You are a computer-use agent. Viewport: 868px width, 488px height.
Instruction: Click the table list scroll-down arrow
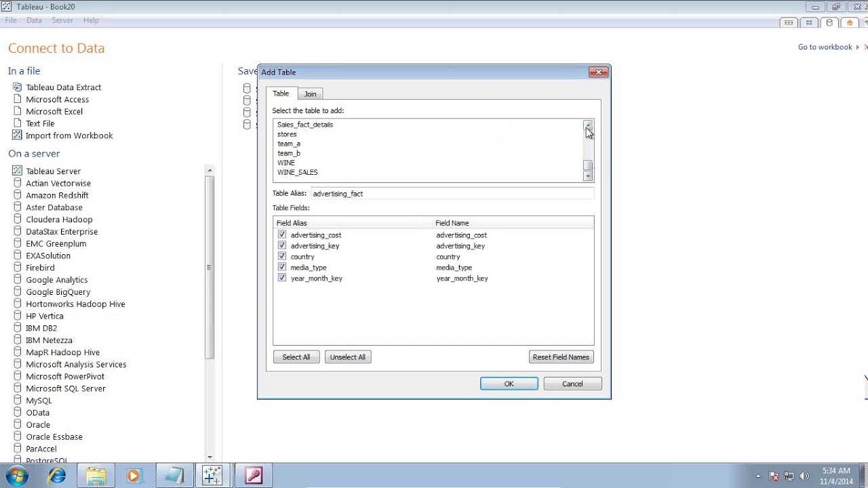tap(588, 176)
